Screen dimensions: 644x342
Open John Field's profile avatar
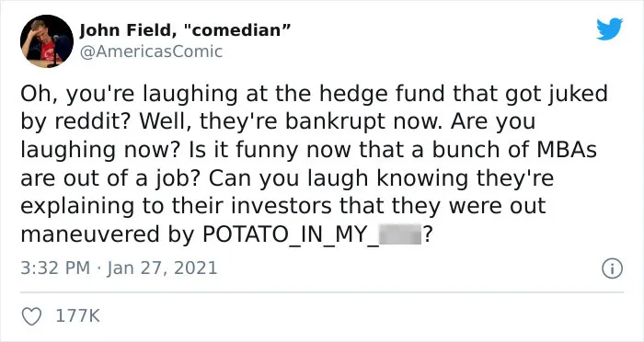(47, 41)
